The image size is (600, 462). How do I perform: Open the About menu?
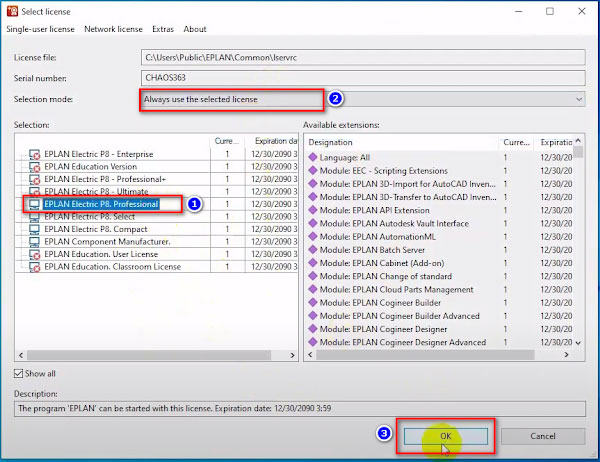point(195,29)
